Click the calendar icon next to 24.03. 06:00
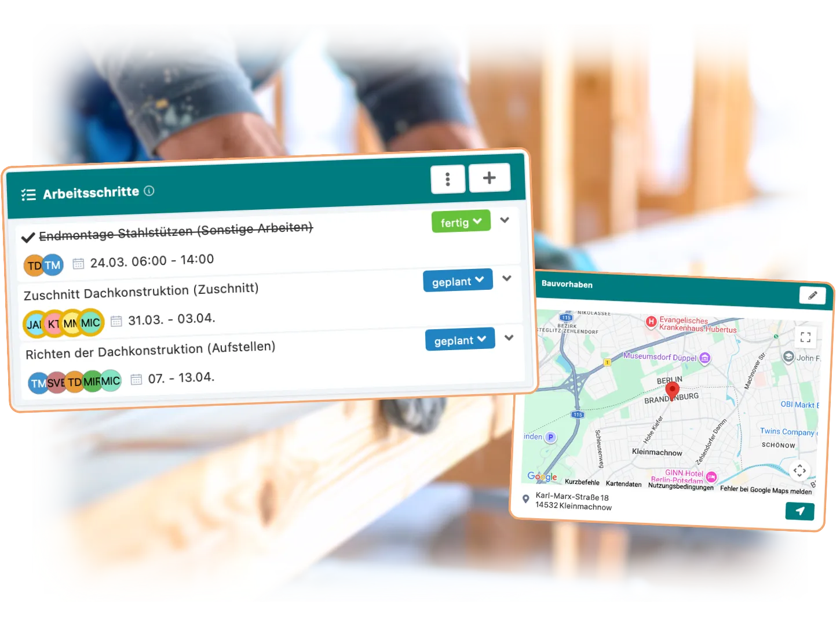Screen dimensions: 840x626 77,262
